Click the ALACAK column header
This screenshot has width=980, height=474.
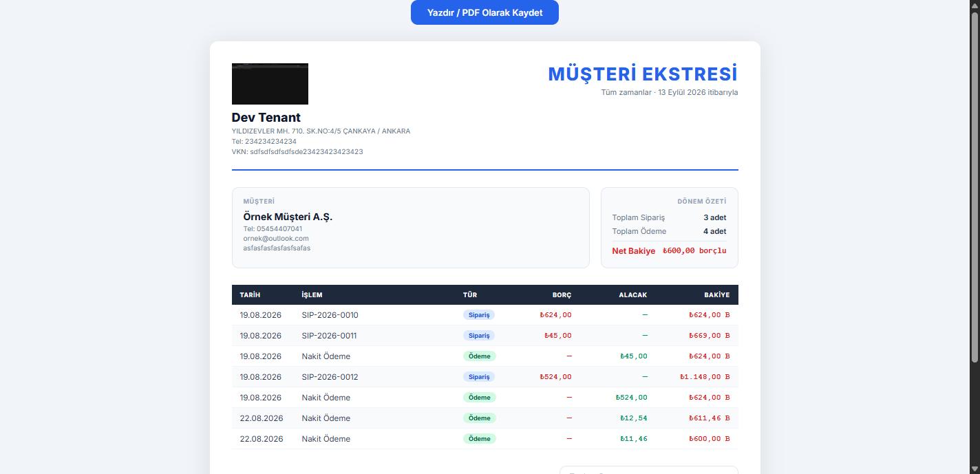point(633,295)
